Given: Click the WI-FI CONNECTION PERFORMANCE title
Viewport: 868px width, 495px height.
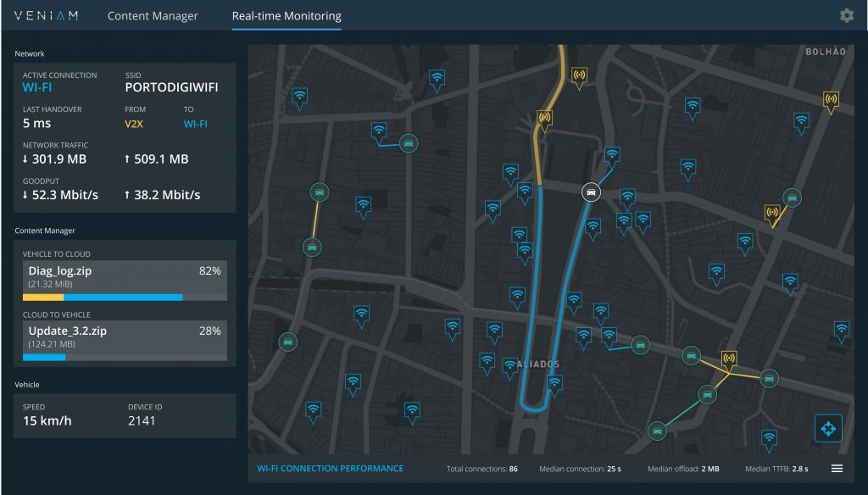Looking at the screenshot, I should pos(330,469).
